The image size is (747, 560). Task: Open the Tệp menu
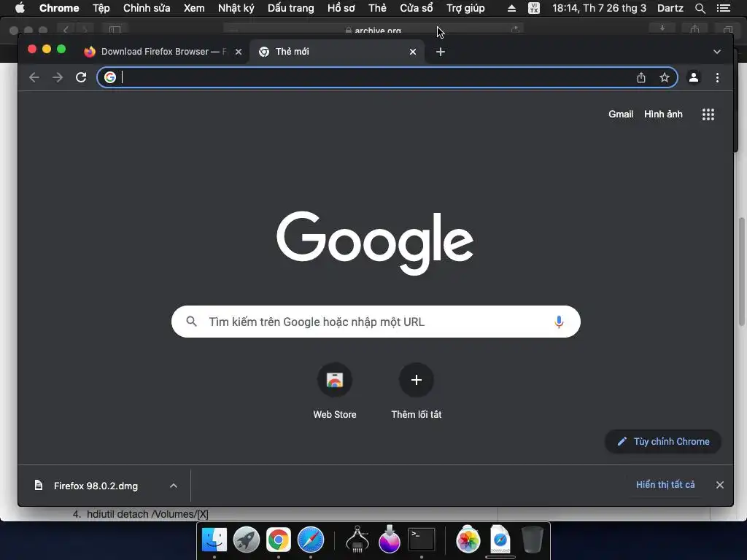tap(101, 8)
